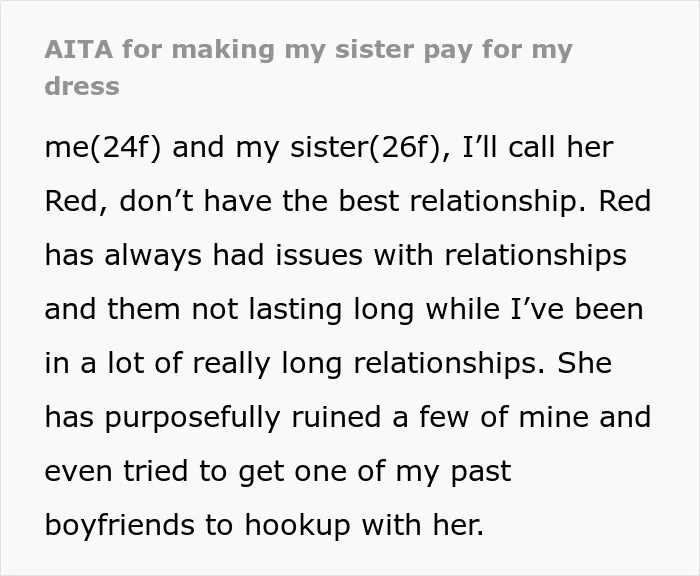Click the word 'boyfriends'
The height and width of the screenshot is (576, 700).
point(120,525)
